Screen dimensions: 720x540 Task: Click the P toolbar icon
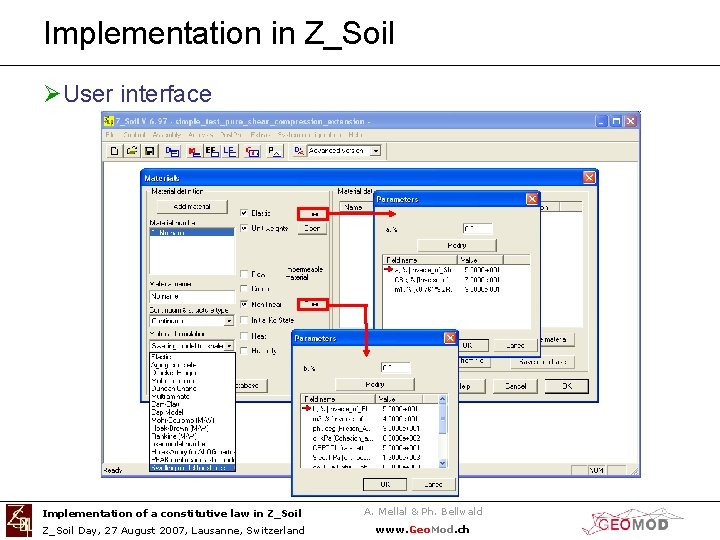(275, 151)
